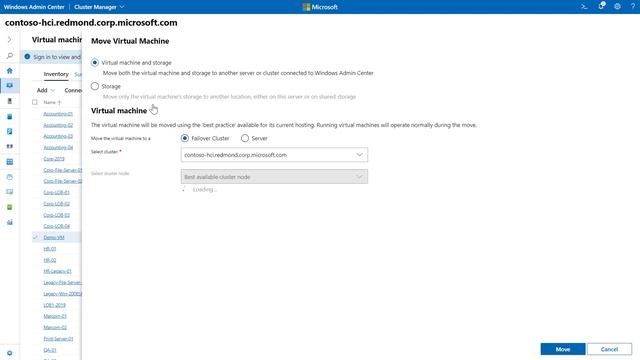Tick the select-all checkbox beside Name
Screen dimensions: 640x360
[35, 102]
